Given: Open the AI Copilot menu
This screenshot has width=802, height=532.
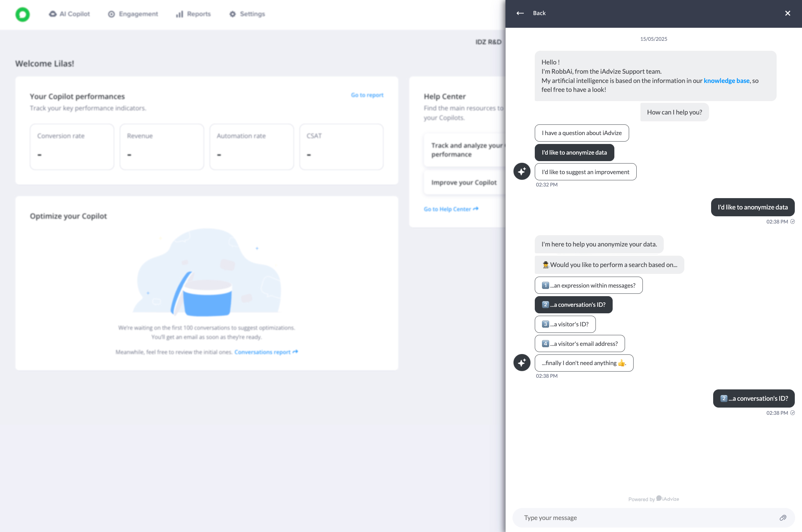Looking at the screenshot, I should (70, 14).
